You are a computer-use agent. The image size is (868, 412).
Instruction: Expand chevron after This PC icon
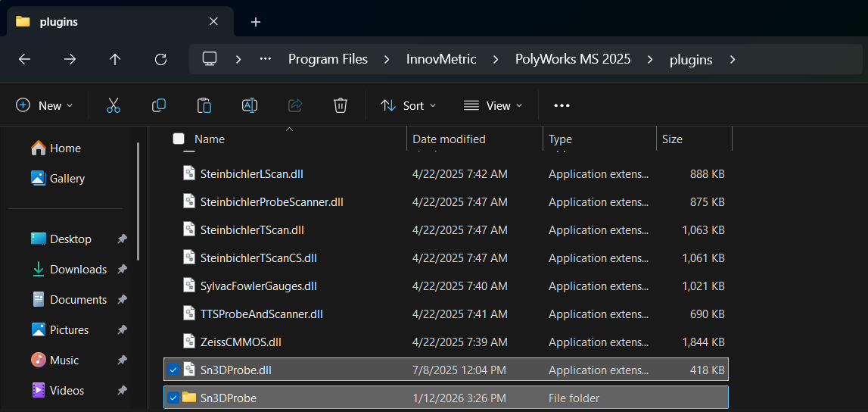click(x=238, y=59)
